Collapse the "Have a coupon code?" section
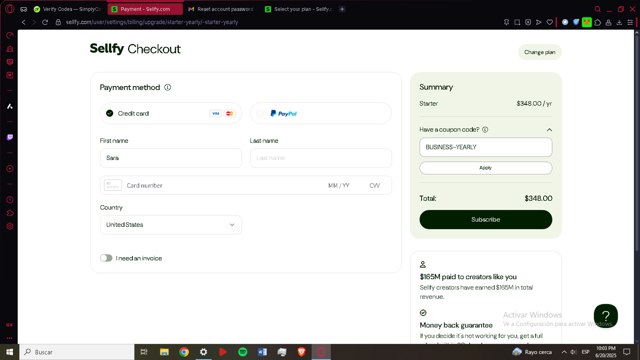Viewport: 640px width, 360px height. (x=549, y=130)
